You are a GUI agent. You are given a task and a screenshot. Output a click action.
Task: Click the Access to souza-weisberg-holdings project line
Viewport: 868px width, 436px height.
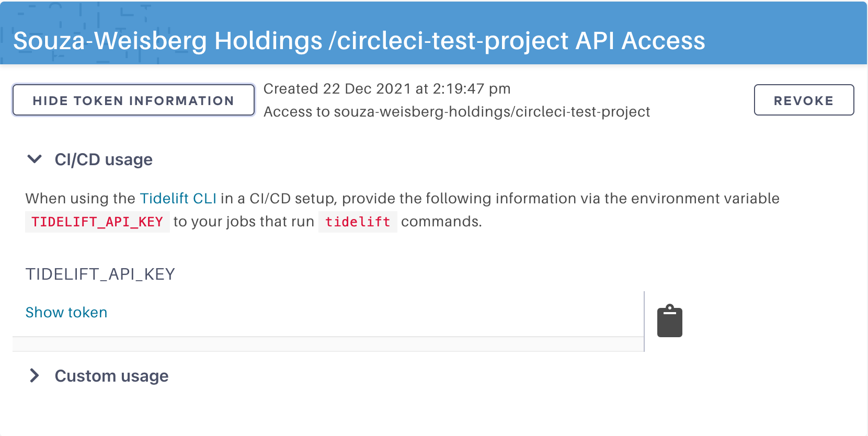(457, 112)
